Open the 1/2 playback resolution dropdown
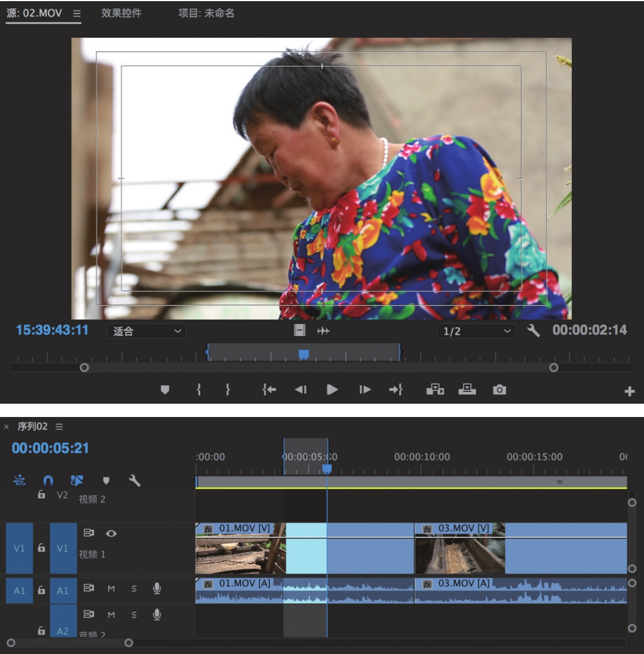Screen dimensions: 644x654 point(476,331)
